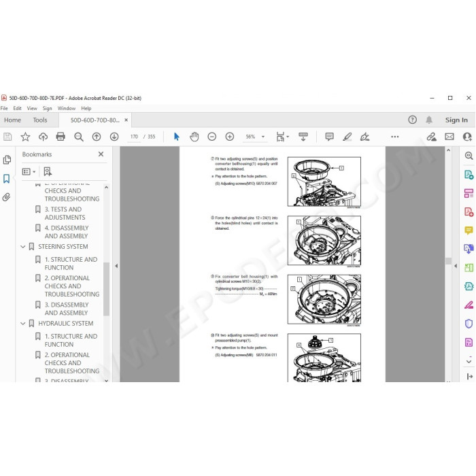Activate the Hand pan tool
Screen dimensions: 476x476
pos(194,137)
